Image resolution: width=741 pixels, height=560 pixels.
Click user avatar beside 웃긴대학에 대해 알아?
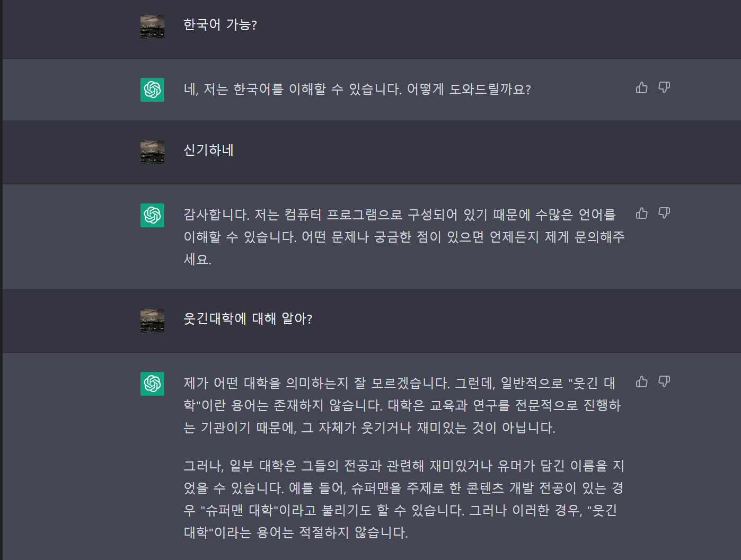152,321
